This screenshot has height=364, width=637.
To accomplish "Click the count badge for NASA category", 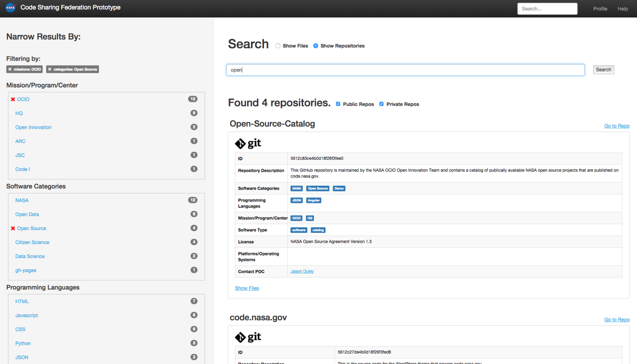I will click(193, 200).
